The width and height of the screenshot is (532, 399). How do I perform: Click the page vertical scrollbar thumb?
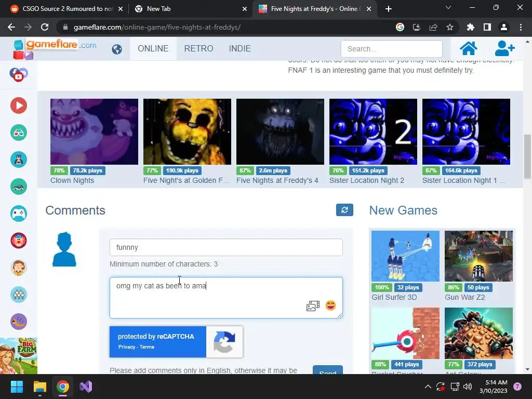click(x=527, y=156)
